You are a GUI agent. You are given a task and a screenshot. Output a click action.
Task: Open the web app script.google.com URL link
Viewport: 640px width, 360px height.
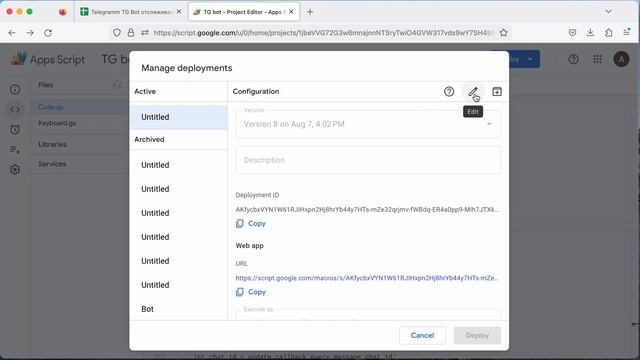(x=367, y=278)
